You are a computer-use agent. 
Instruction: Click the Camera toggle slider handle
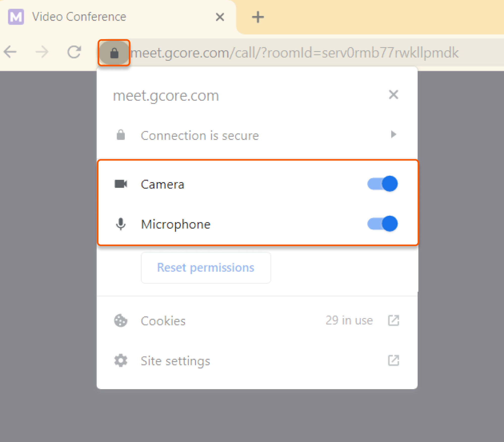point(389,184)
